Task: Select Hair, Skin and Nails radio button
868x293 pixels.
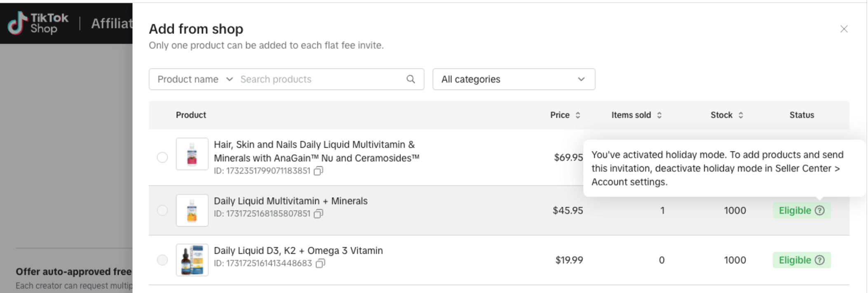Action: (162, 157)
